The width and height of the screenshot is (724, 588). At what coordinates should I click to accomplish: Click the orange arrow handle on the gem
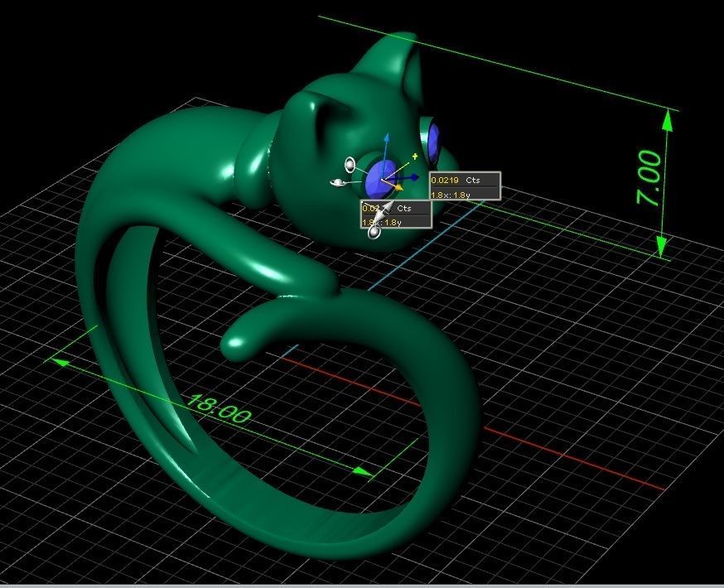tap(398, 187)
